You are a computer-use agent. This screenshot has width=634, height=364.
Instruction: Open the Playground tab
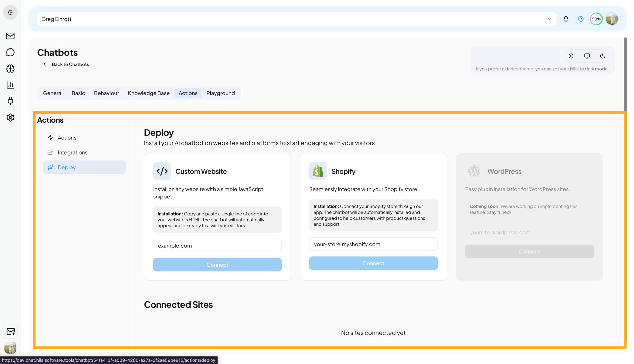[x=220, y=93]
